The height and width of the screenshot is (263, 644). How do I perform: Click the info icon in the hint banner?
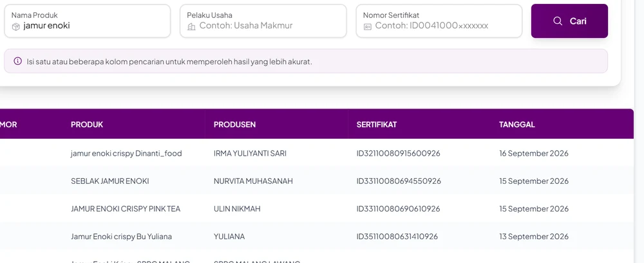pos(17,61)
